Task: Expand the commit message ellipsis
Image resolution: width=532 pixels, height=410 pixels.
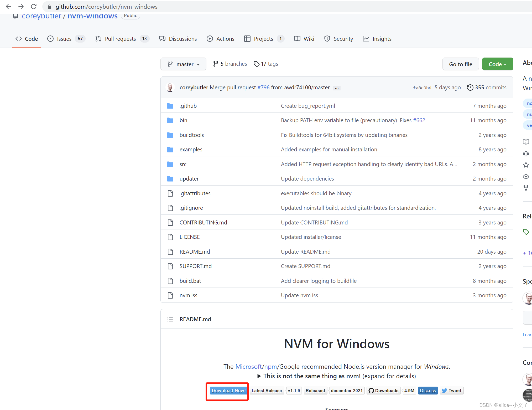Action: pos(337,88)
